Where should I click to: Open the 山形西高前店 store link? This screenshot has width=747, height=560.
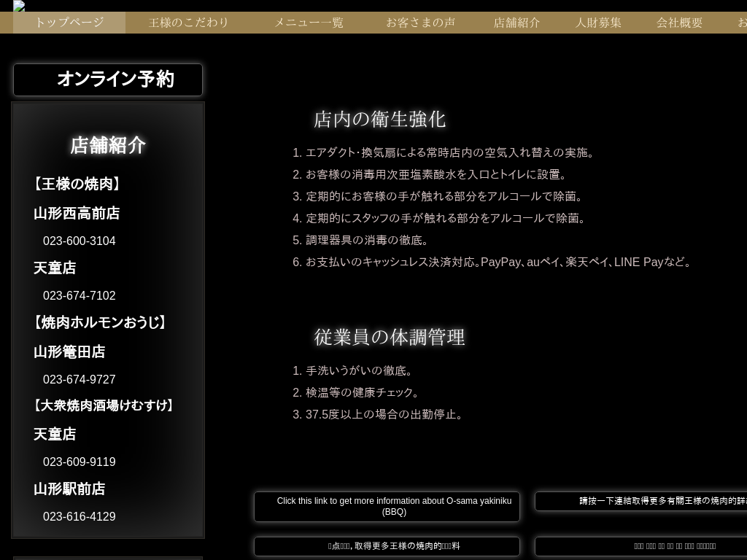point(77,214)
